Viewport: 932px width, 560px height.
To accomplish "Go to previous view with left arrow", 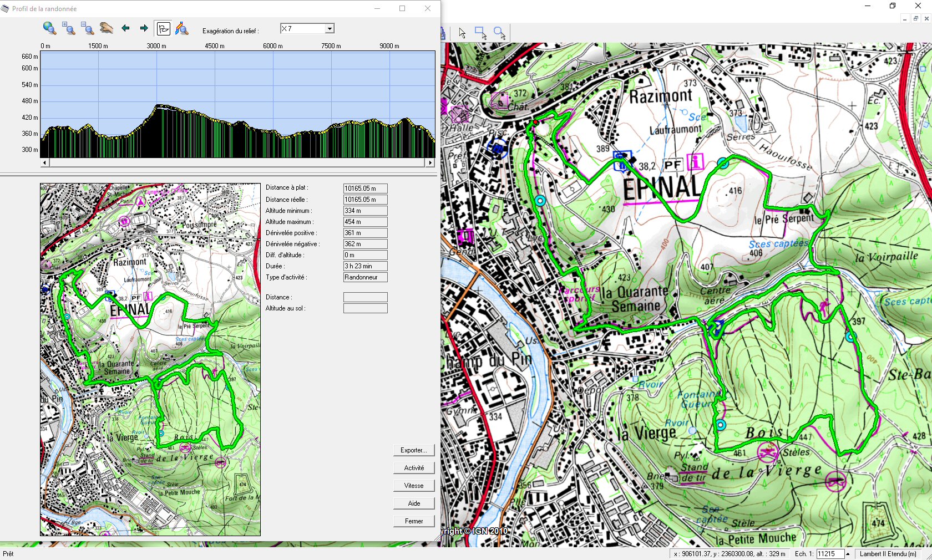I will [125, 28].
